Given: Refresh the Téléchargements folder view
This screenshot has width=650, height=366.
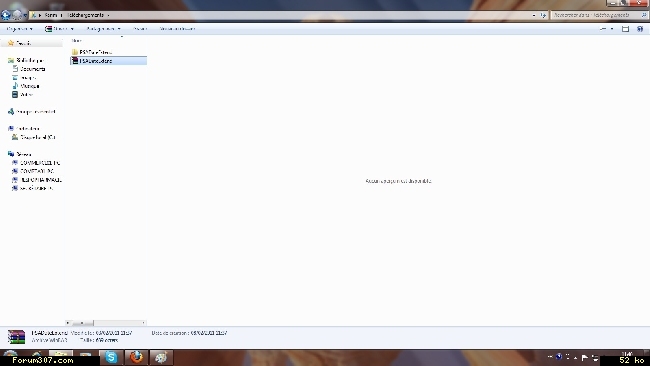Looking at the screenshot, I should coord(543,15).
